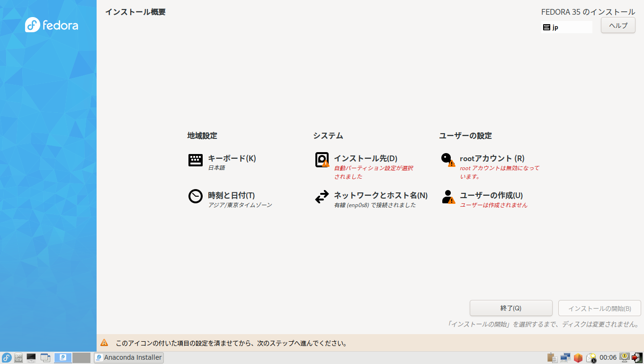The width and height of the screenshot is (644, 364).
Task: Open ネットワークとホスト名(N) settings label
Action: tap(381, 195)
